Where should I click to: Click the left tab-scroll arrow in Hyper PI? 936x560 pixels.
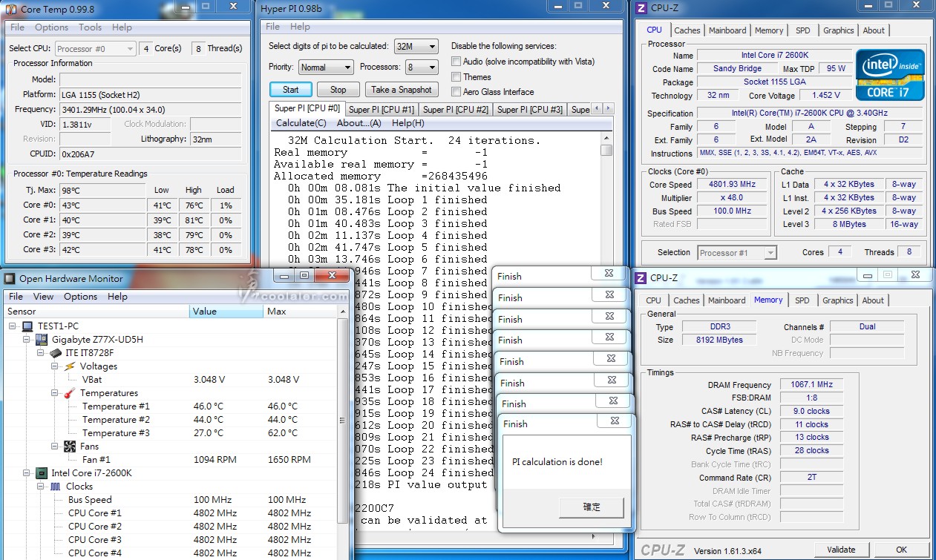pos(598,109)
